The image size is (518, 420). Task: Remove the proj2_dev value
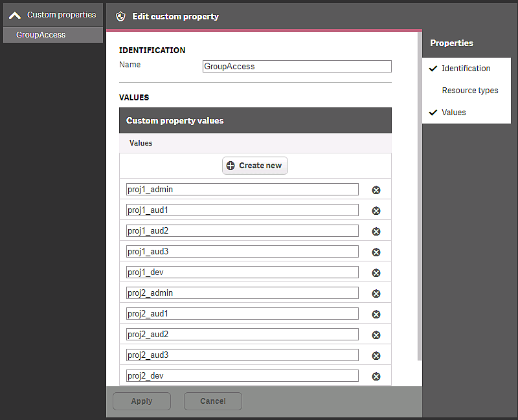pos(376,375)
